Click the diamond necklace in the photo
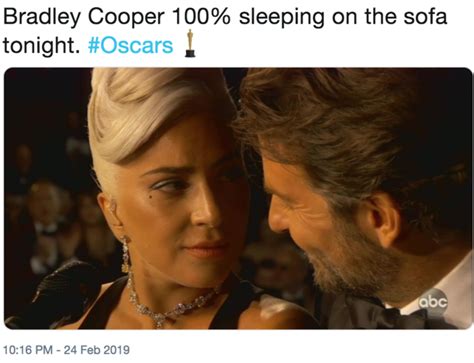This screenshot has height=363, width=474. (x=170, y=303)
